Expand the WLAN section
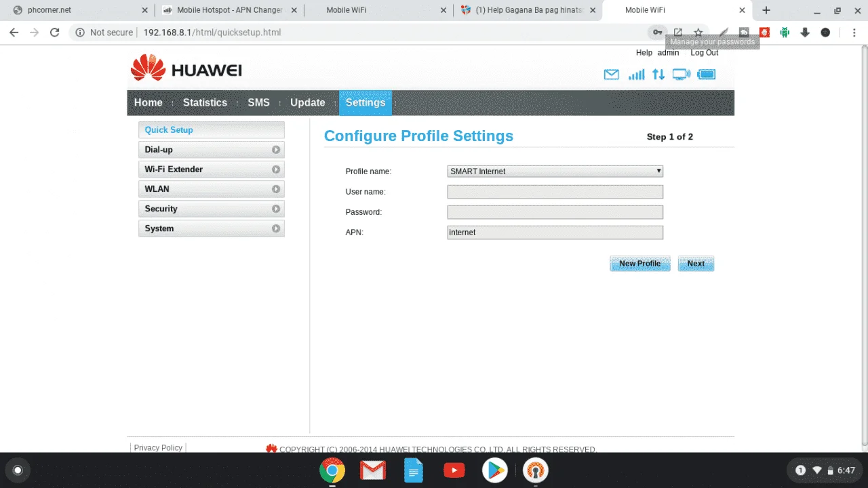868x488 pixels. (211, 189)
